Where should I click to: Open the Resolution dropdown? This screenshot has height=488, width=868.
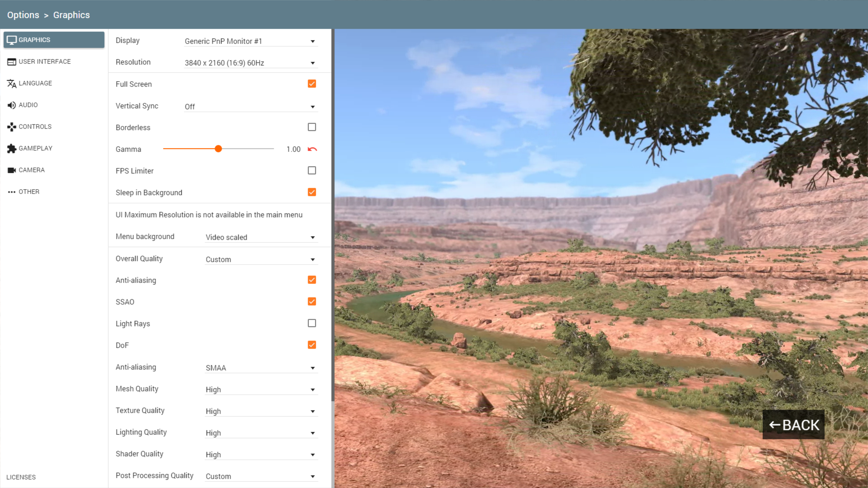tap(251, 63)
